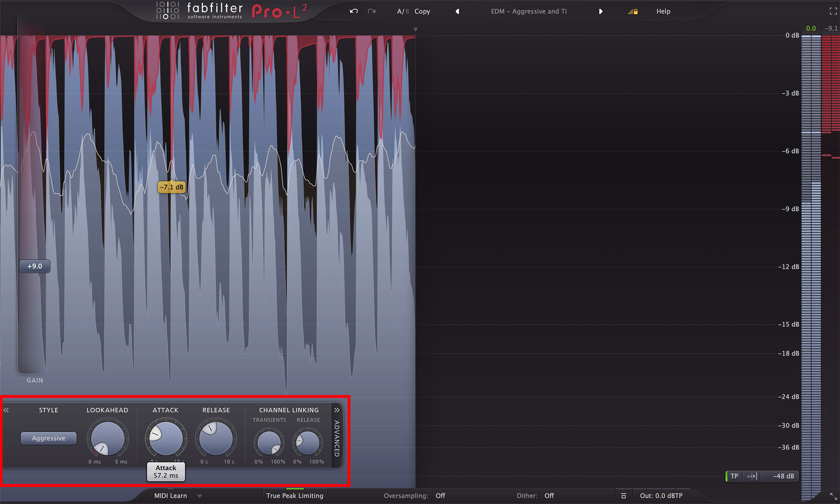The width and height of the screenshot is (840, 504).
Task: Click the Out: 0.0 dBTP output level
Action: [661, 496]
